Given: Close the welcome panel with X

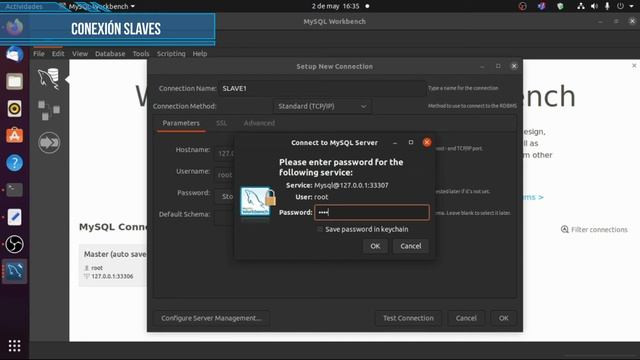Looking at the screenshot, I should pos(634,65).
